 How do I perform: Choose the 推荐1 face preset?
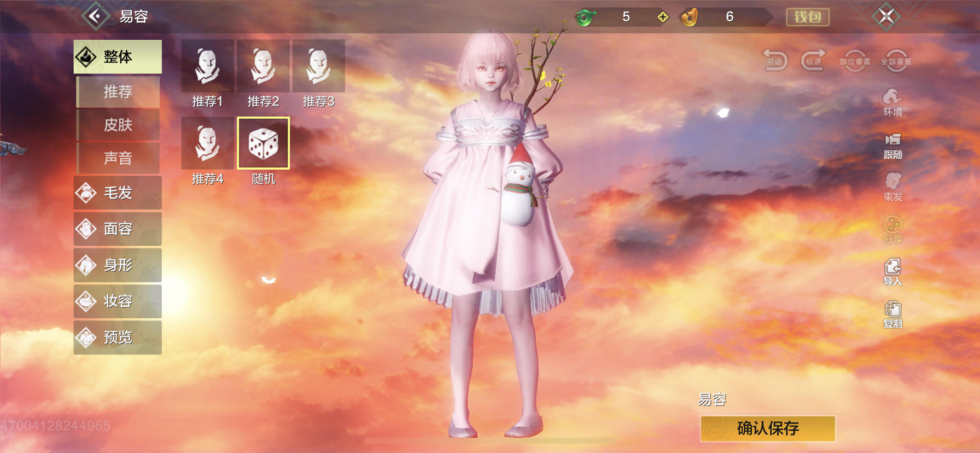click(x=207, y=66)
